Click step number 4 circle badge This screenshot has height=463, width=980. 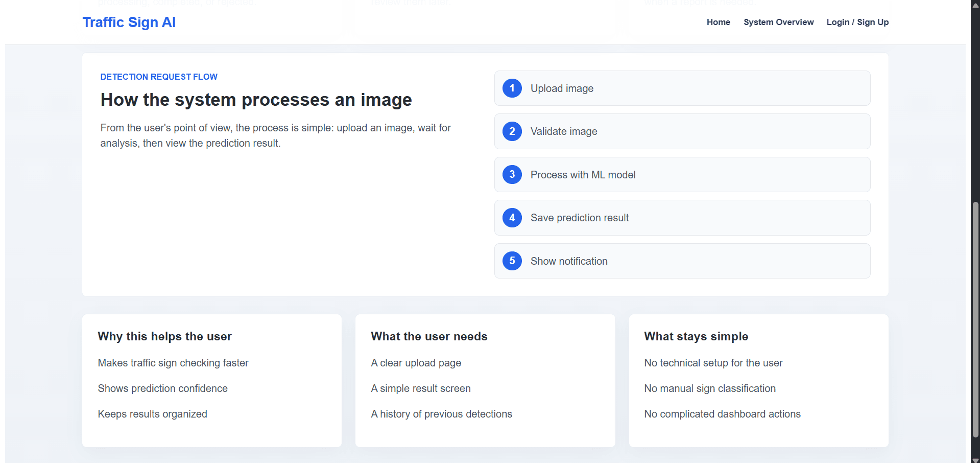pyautogui.click(x=512, y=218)
